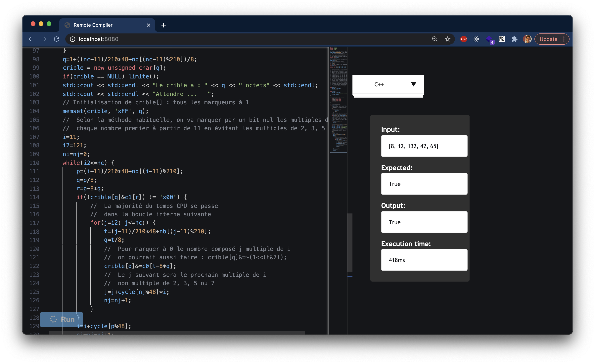Click the browser back arrow
595x364 pixels.
[x=31, y=39]
